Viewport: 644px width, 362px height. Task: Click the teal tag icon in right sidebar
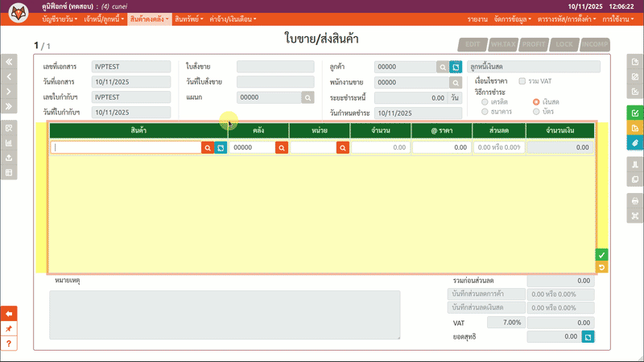point(634,142)
